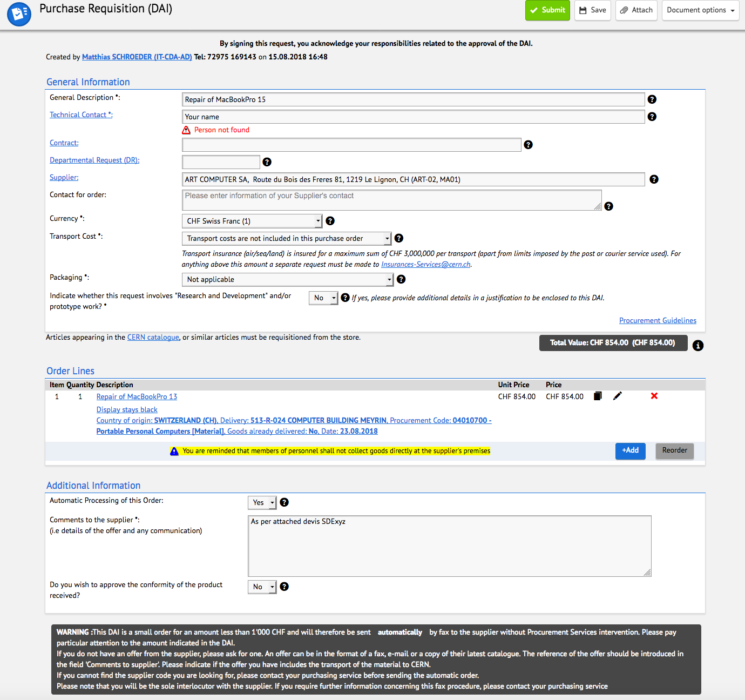745x700 pixels.
Task: Click the green Submit button
Action: (x=547, y=10)
